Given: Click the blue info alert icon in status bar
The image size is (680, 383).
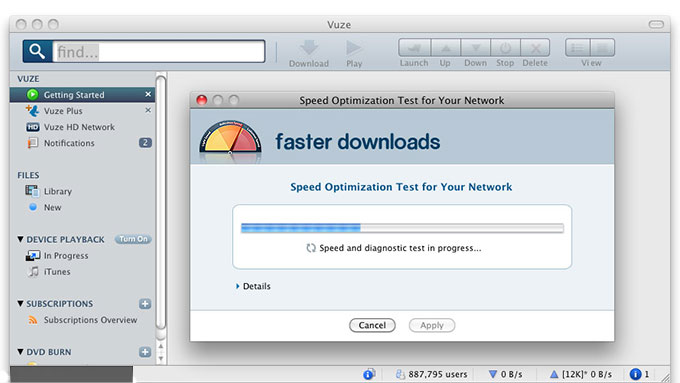Looking at the screenshot, I should click(635, 374).
